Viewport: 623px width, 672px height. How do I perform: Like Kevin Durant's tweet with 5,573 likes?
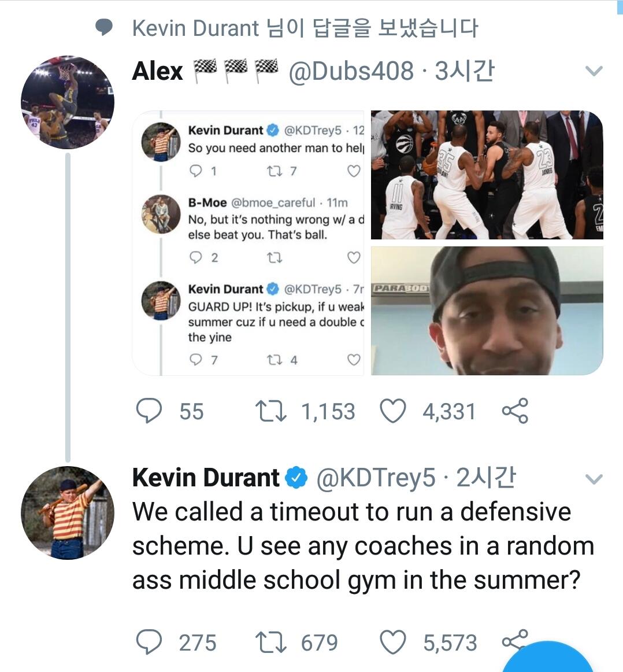393,642
